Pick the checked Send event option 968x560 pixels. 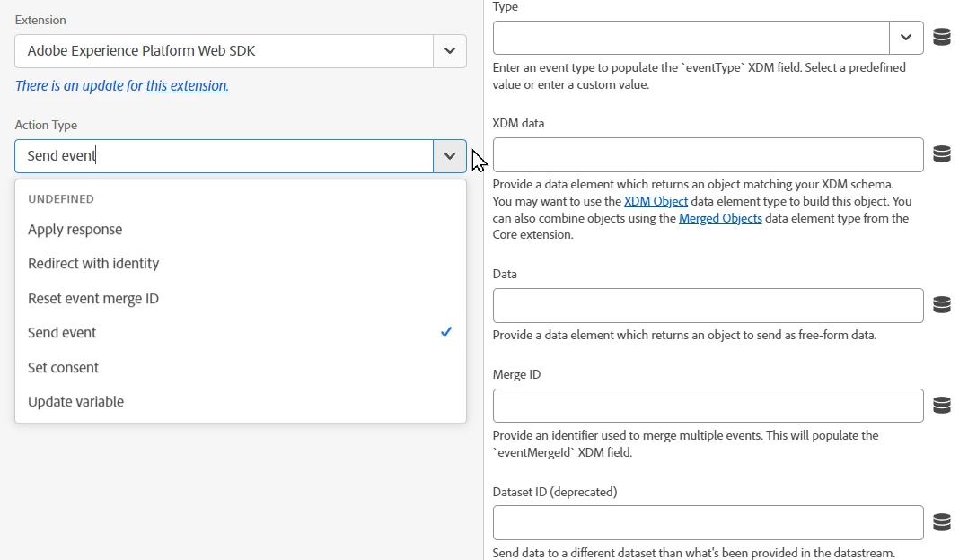pos(240,333)
